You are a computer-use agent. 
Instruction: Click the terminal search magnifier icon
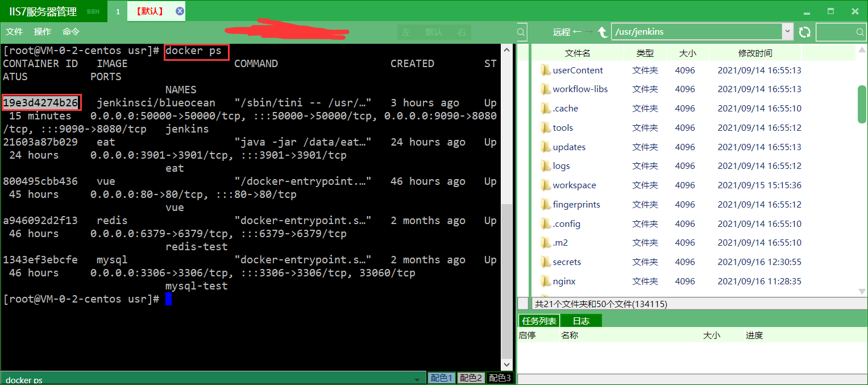click(521, 32)
